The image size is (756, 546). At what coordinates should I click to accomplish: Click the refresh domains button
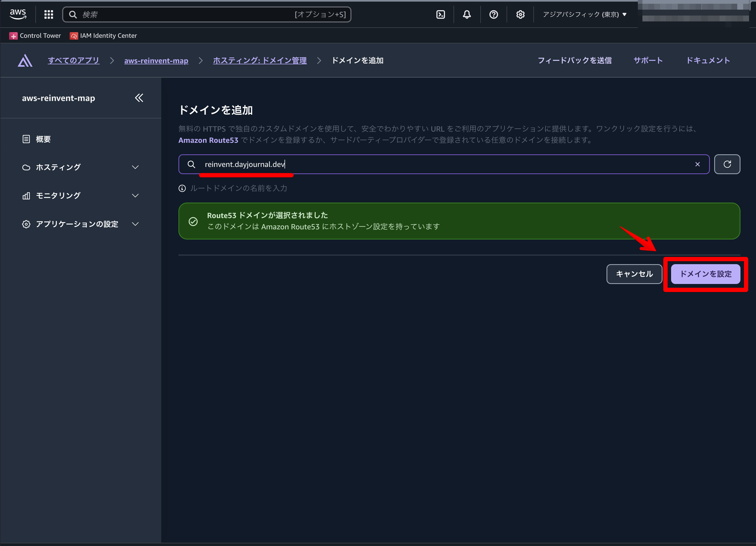(727, 164)
